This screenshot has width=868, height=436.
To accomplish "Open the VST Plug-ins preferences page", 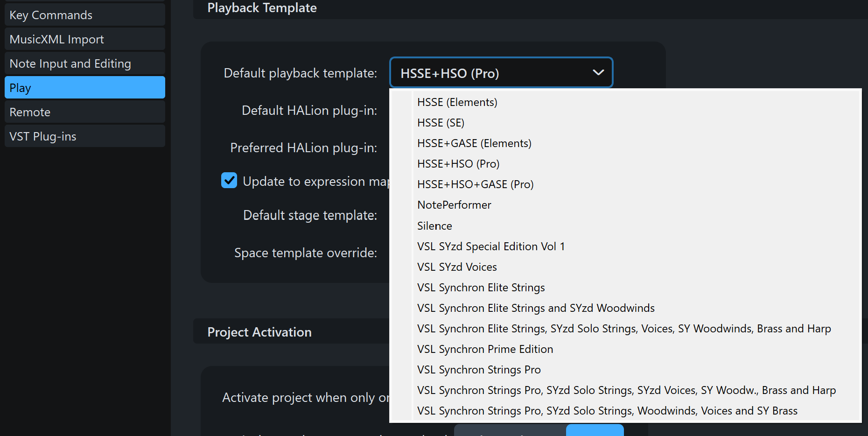I will [x=84, y=136].
